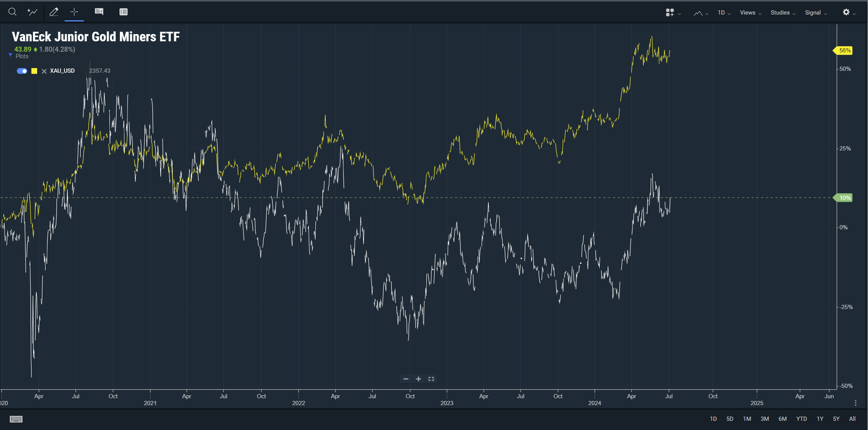This screenshot has width=868, height=430.
Task: Click the XAU_USD plot label
Action: pyautogui.click(x=62, y=71)
